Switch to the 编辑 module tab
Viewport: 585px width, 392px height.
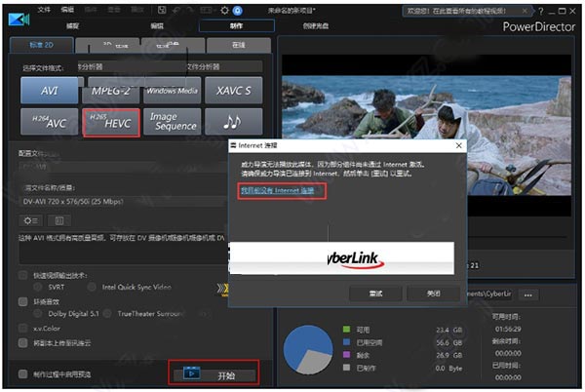point(157,25)
